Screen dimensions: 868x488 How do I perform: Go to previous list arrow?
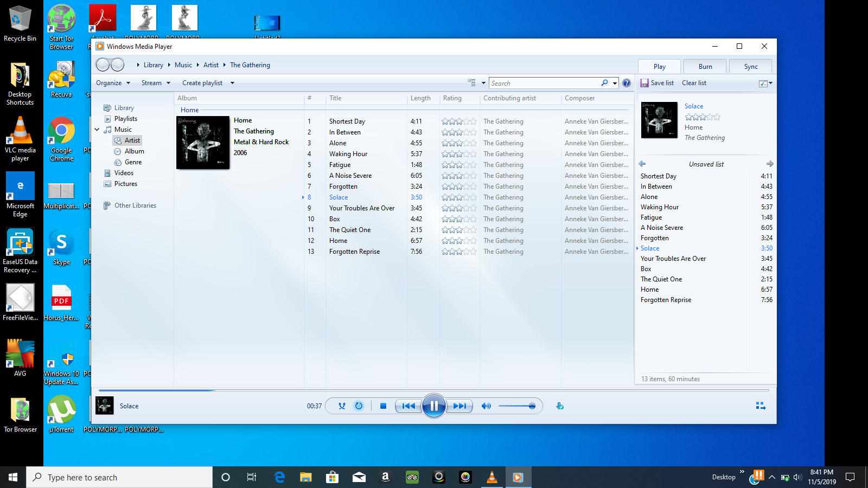(642, 164)
